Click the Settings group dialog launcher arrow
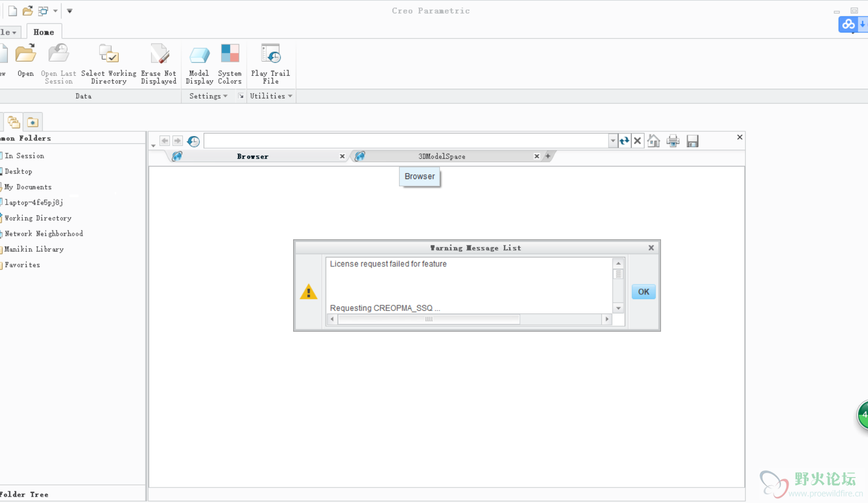The height and width of the screenshot is (503, 868). (x=241, y=96)
